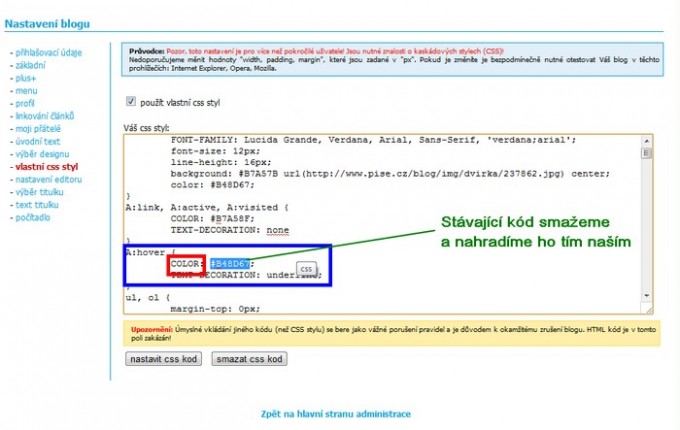Viewport: 680px width, 430px height.
Task: Go to výběr designu
Action: 42,154
